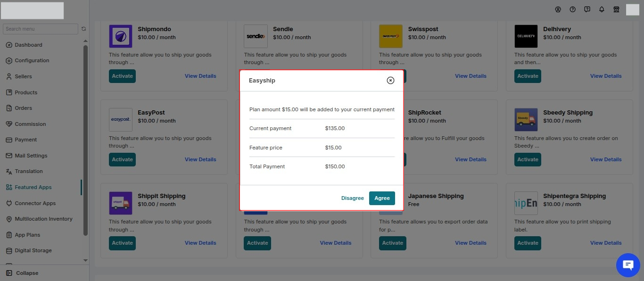
Task: Open the user profile icon in header
Action: pyautogui.click(x=558, y=9)
